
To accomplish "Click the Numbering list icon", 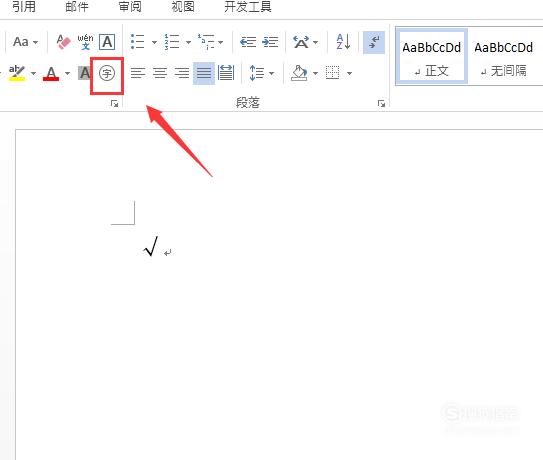I will pyautogui.click(x=172, y=42).
